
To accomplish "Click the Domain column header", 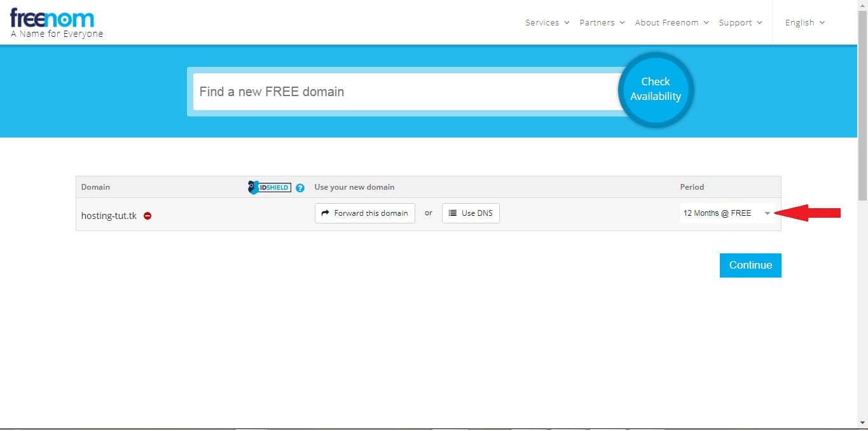I will pos(95,187).
